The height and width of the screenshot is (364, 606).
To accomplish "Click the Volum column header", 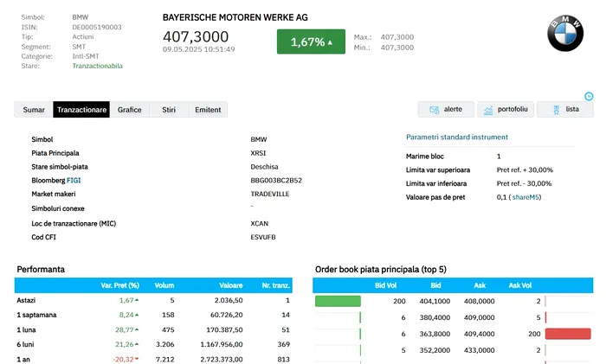I will pyautogui.click(x=164, y=285).
